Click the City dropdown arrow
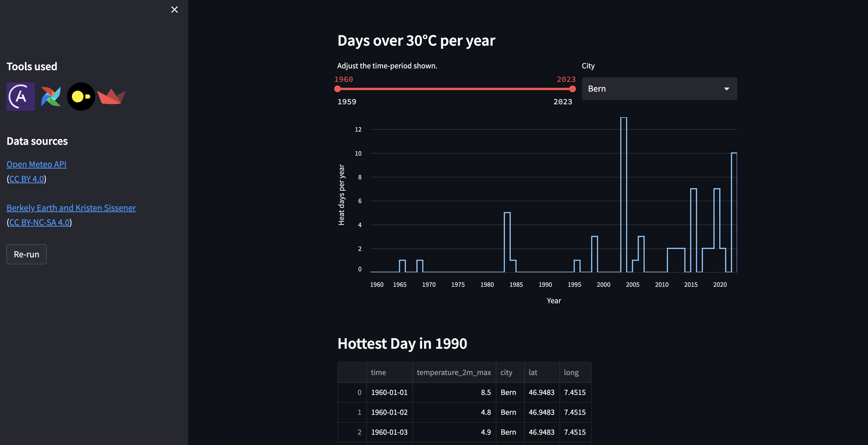The width and height of the screenshot is (868, 445). 727,89
